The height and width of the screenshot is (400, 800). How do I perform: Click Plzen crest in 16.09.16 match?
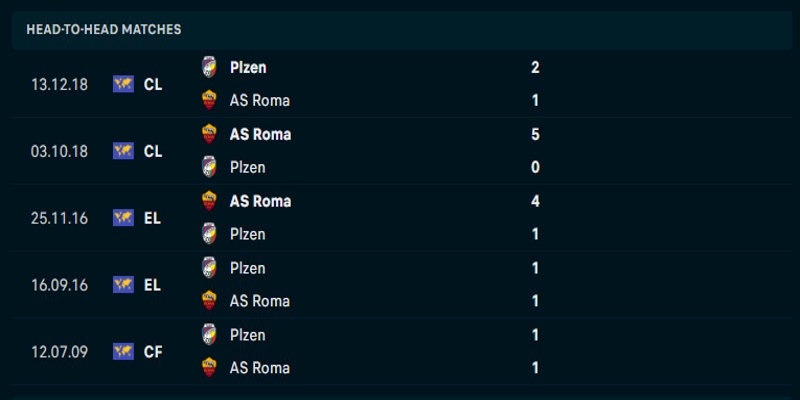(209, 268)
